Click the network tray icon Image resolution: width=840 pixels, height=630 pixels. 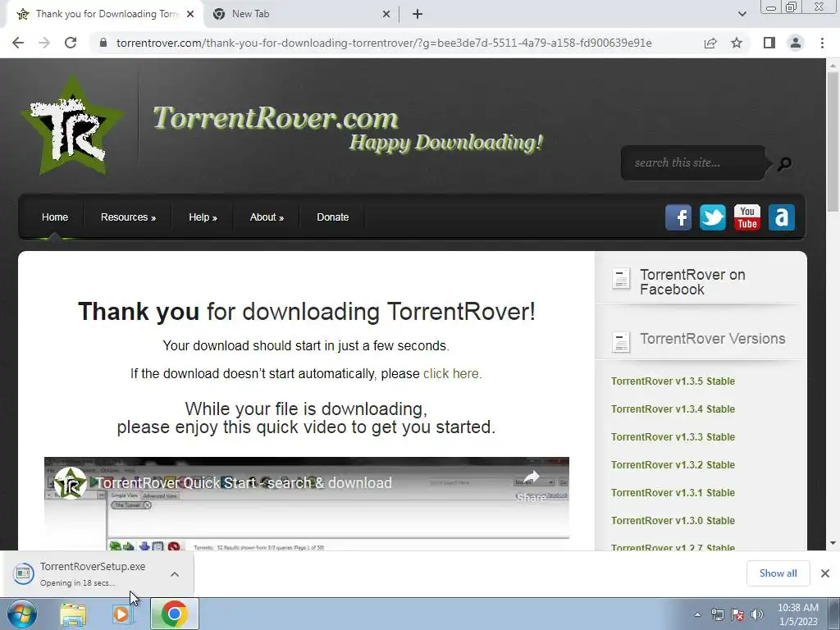coord(717,615)
